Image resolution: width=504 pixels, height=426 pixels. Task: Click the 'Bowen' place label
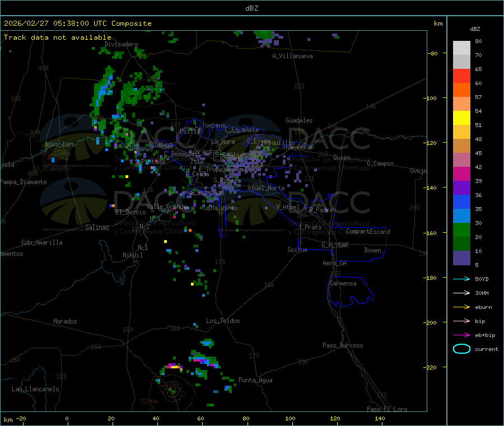372,250
